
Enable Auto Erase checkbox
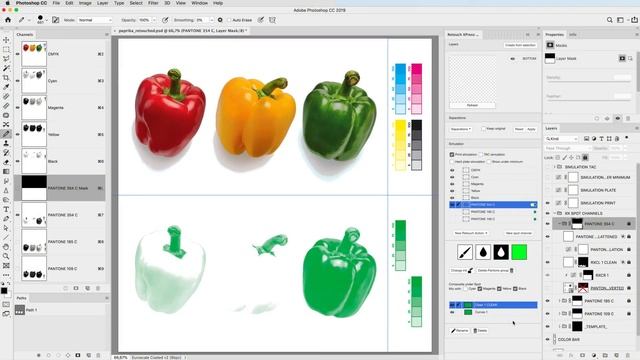(229, 20)
